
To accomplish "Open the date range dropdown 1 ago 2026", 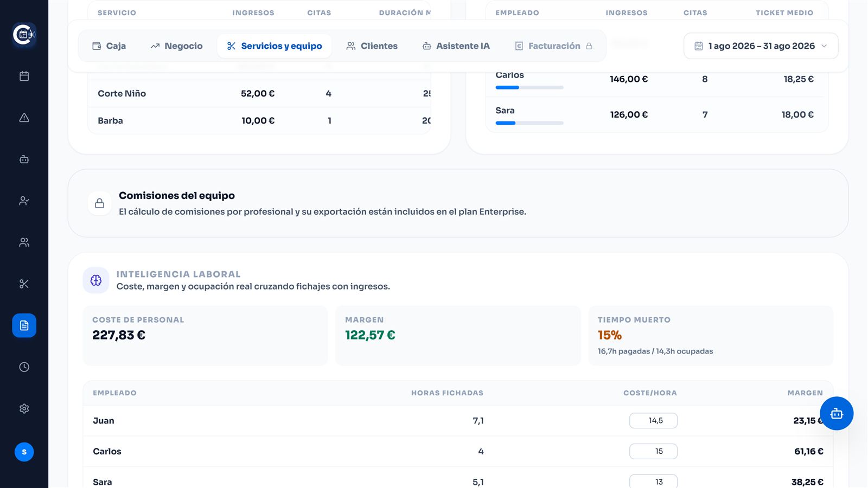I will (761, 46).
